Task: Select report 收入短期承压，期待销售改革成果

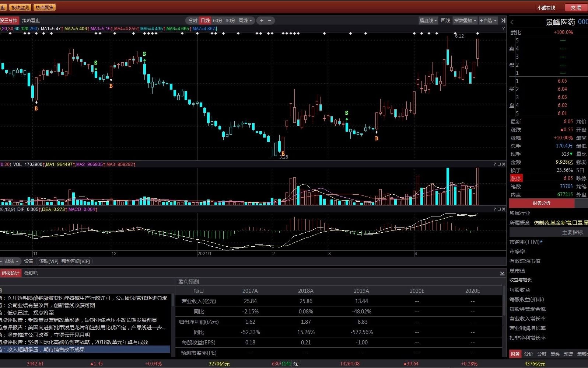Action: [85, 350]
